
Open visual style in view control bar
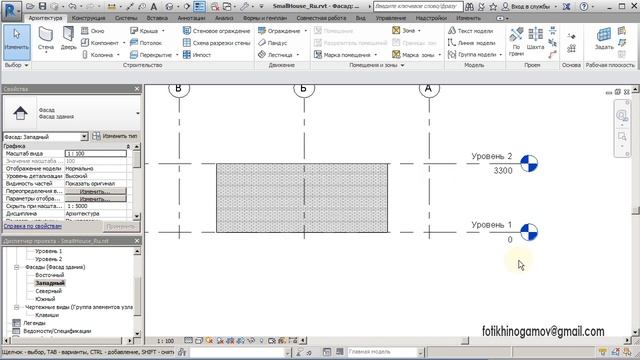(x=199, y=340)
